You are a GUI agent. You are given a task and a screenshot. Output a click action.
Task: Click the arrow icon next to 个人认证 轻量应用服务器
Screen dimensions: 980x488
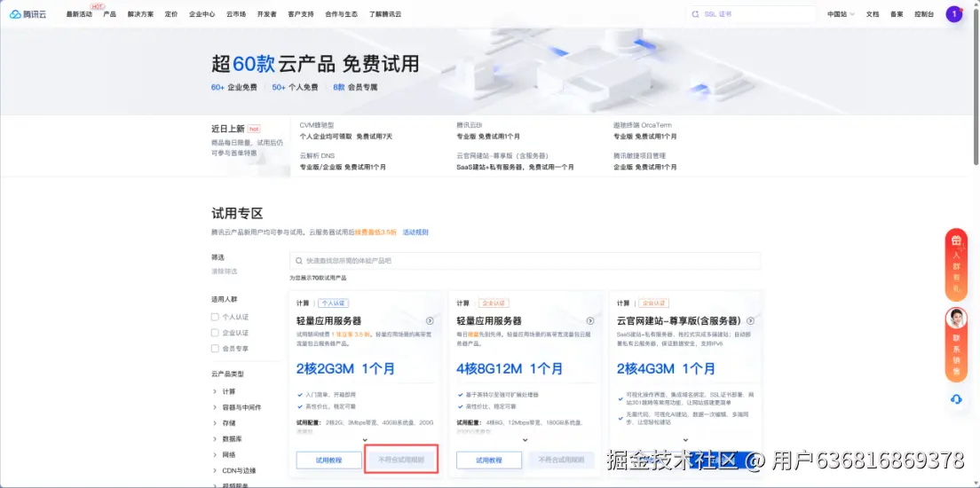430,320
